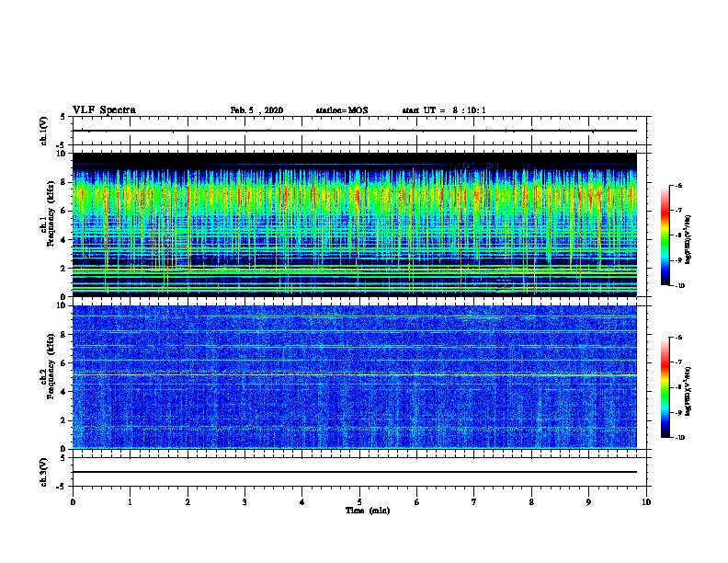This screenshot has height=563, width=728.
Task: Click the time axis tick label "10"
Action: point(646,502)
